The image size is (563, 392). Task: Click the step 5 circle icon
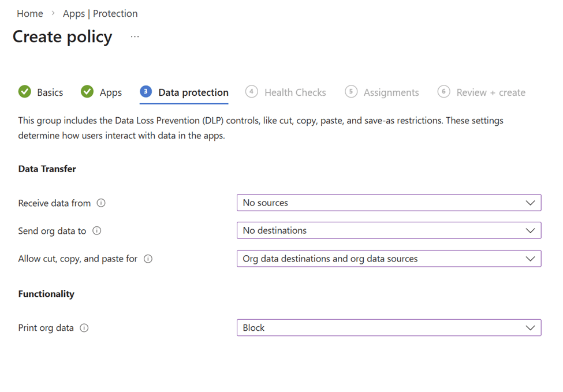(x=351, y=92)
